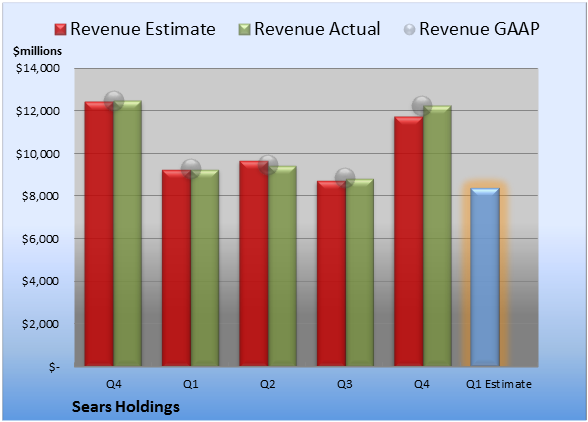The image size is (588, 422).
Task: Select the red estimate bar for Q2
Action: (254, 263)
